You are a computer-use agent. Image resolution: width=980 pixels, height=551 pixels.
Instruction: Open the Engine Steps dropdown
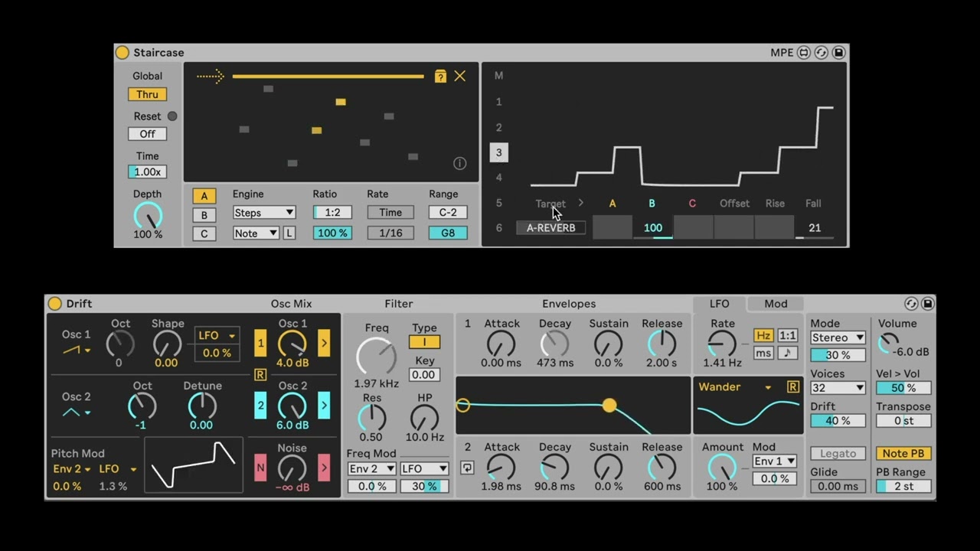click(x=263, y=213)
